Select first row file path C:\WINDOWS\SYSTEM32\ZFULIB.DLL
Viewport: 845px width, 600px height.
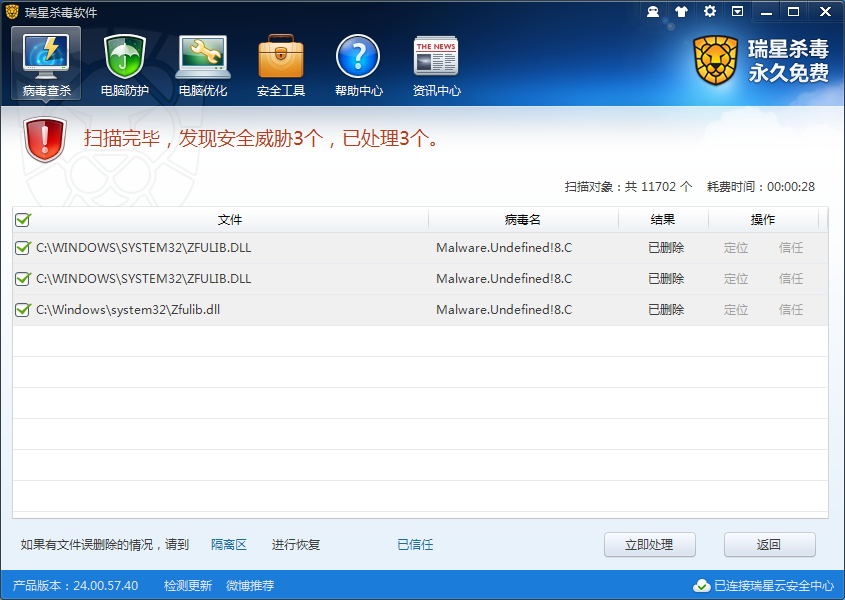point(143,248)
